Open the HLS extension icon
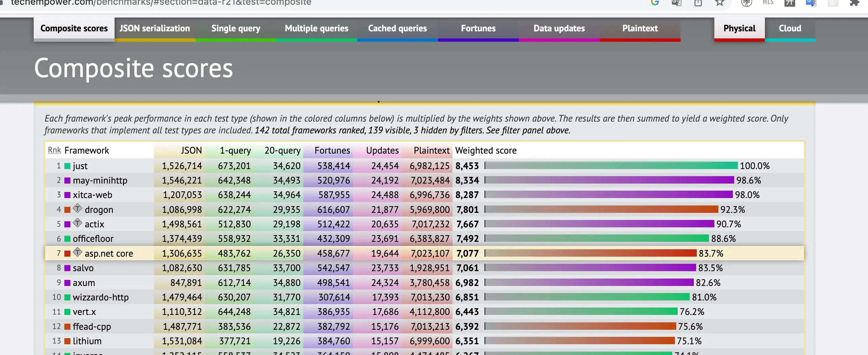868x355 pixels. click(x=768, y=3)
